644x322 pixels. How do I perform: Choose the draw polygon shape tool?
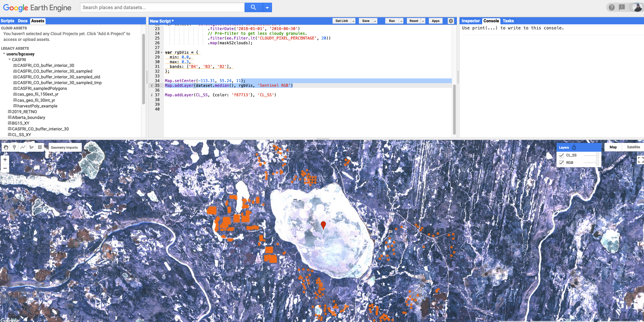pyautogui.click(x=31, y=147)
